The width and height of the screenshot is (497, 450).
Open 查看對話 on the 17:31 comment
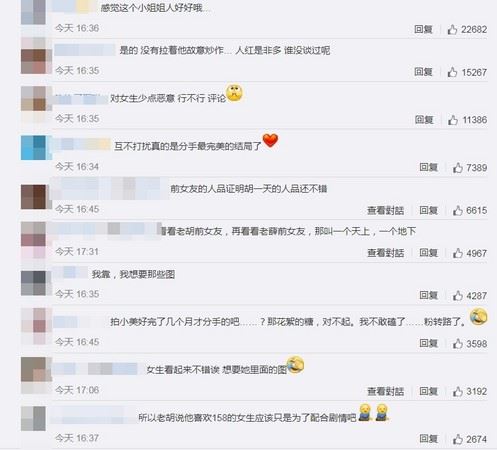pyautogui.click(x=385, y=253)
